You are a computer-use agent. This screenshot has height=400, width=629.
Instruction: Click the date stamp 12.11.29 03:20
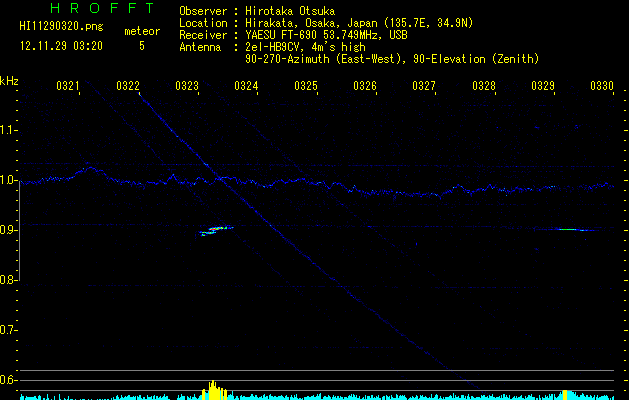click(x=61, y=46)
